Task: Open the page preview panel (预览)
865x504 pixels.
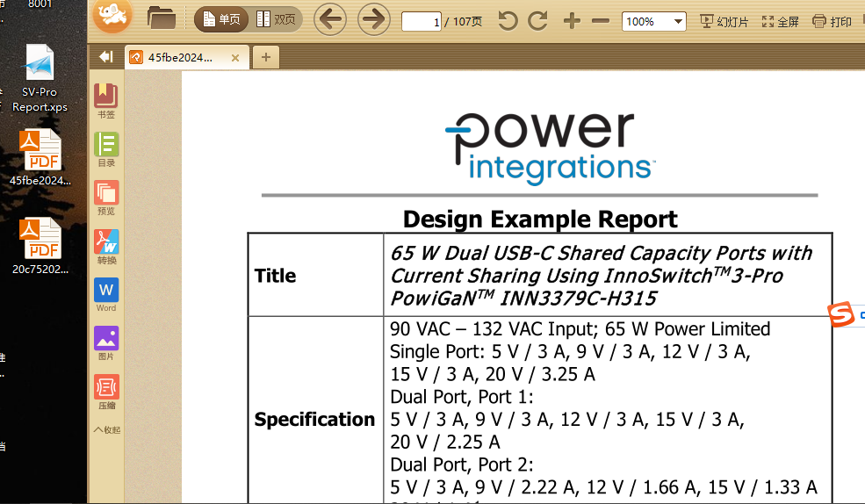Action: (106, 198)
